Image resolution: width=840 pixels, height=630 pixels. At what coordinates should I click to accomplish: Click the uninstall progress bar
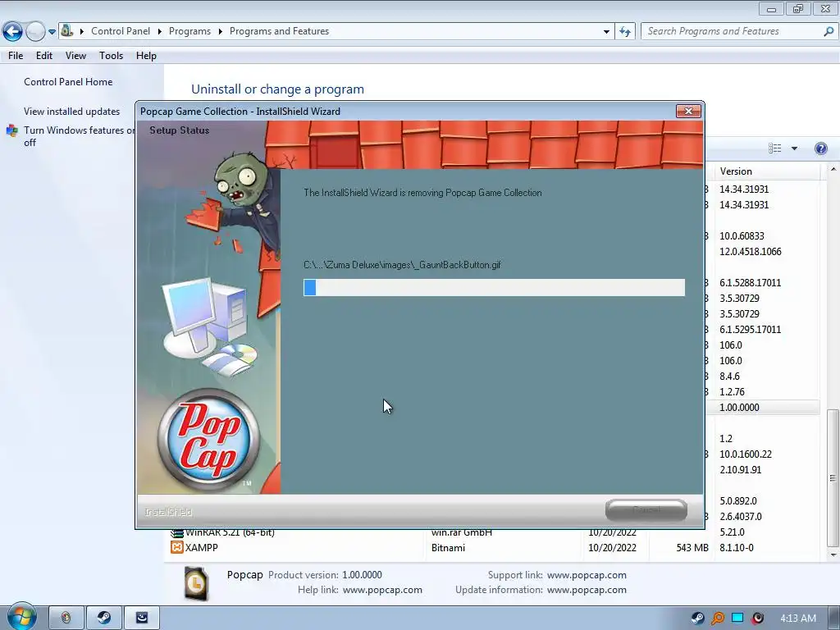click(x=494, y=288)
